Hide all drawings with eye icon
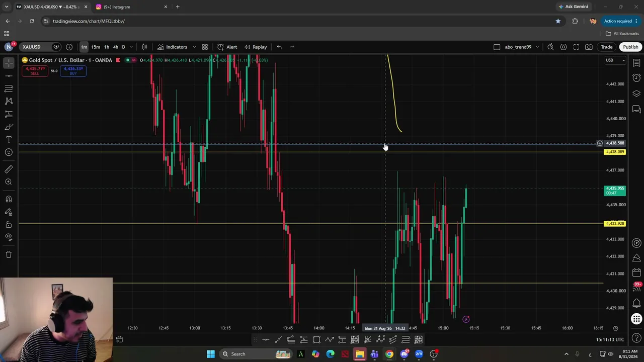644x362 pixels. pos(9,237)
